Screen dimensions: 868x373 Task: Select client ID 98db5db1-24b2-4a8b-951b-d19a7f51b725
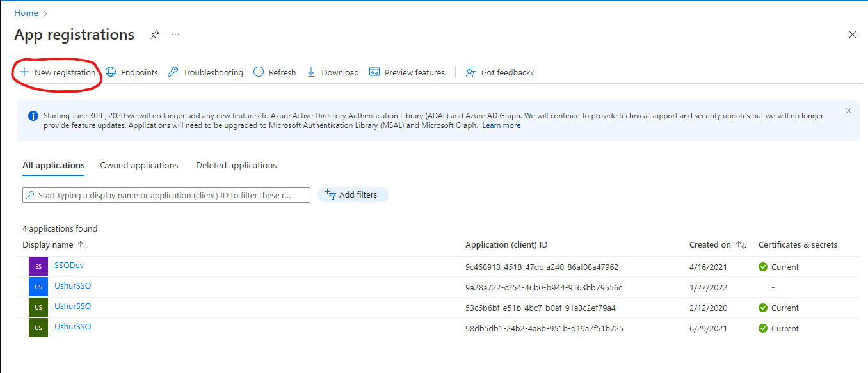544,328
